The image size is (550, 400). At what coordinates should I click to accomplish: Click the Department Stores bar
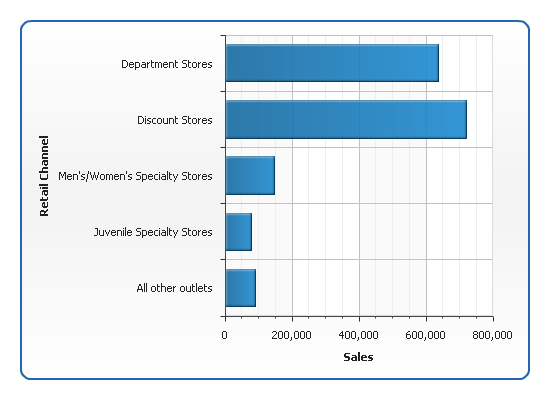(332, 63)
